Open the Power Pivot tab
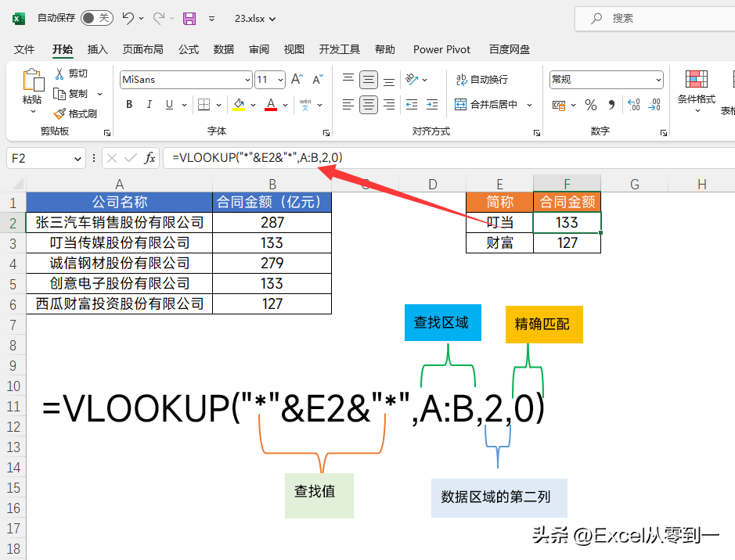735x560 pixels. pos(441,49)
